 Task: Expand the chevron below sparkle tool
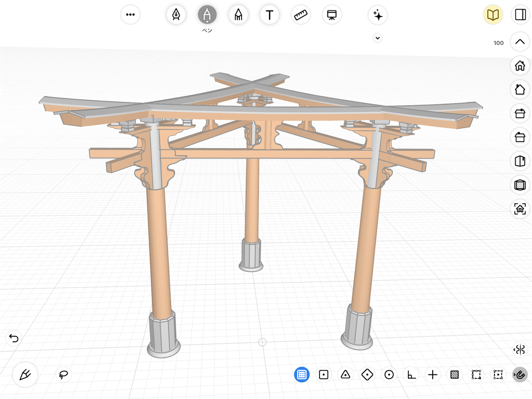click(378, 38)
